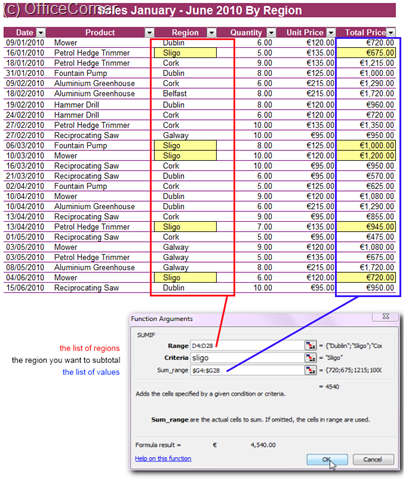409x480 pixels.
Task: Click the Sum_range field collapse icon
Action: click(x=310, y=370)
